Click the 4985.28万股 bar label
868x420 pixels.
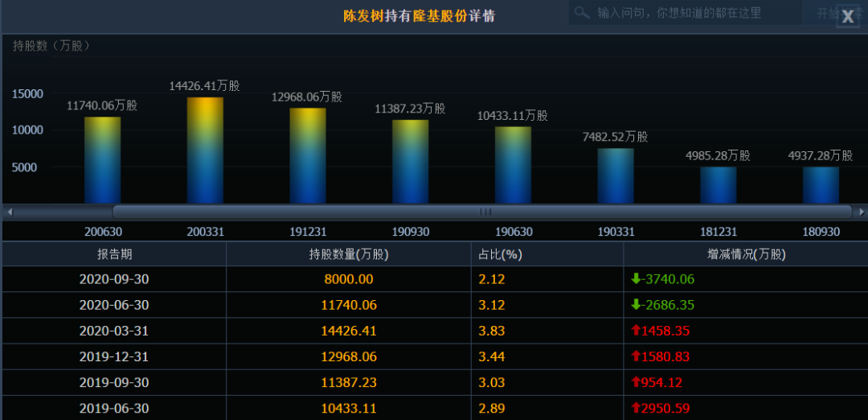[x=718, y=156]
